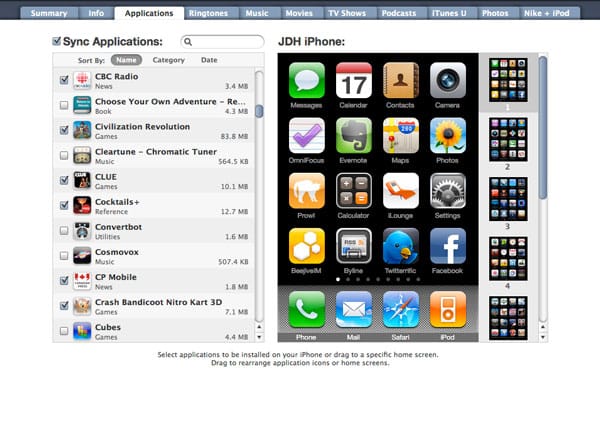600x422 pixels.
Task: Switch to the Summary tab
Action: point(49,13)
